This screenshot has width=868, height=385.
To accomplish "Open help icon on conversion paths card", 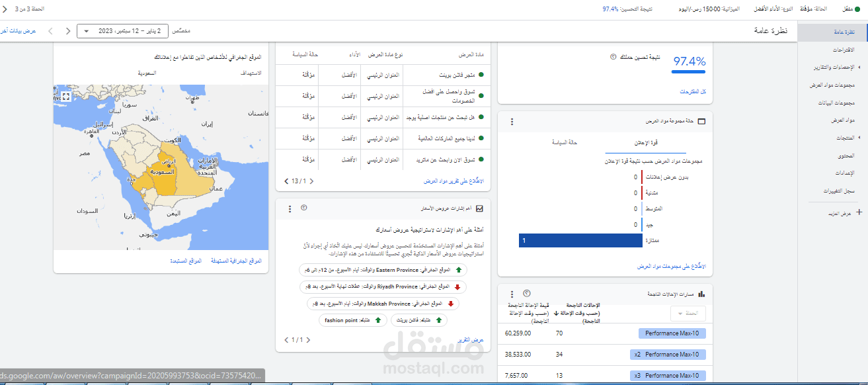I will click(x=526, y=294).
